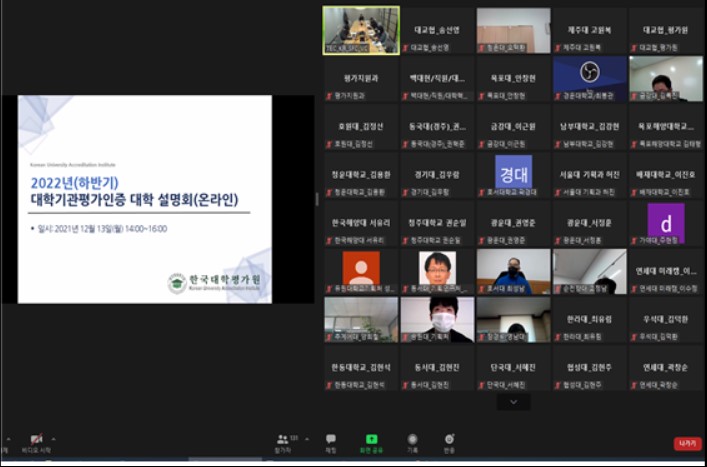Click the OBS logo participant video
The image size is (707, 467).
[590, 75]
